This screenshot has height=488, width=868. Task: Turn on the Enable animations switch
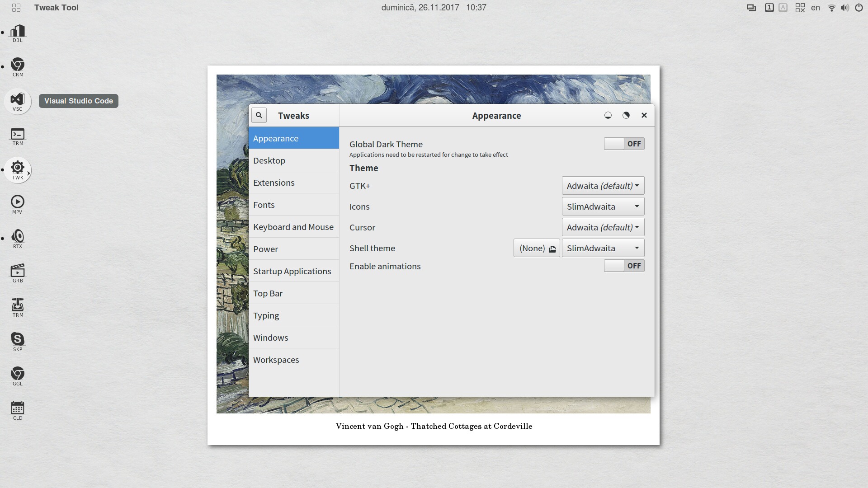(624, 266)
